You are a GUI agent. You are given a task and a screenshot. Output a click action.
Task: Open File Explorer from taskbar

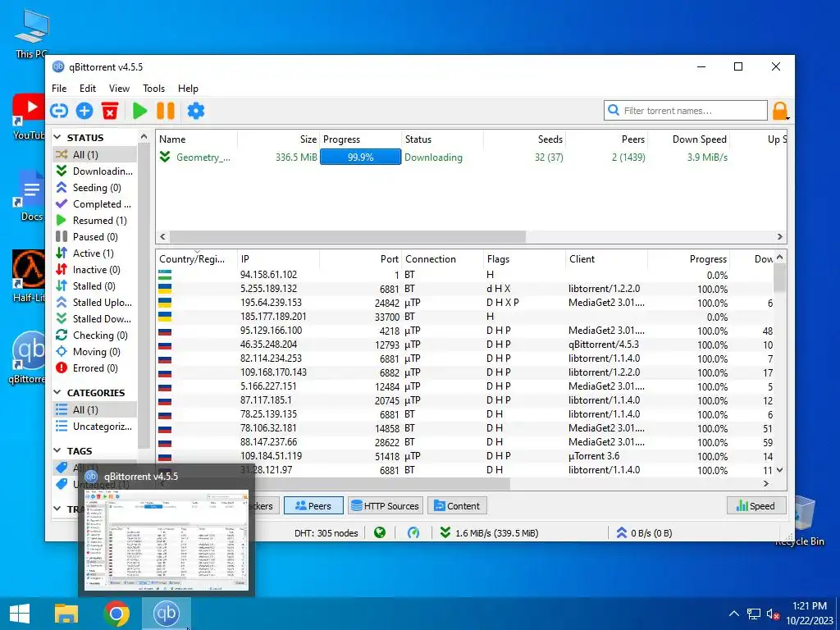tap(66, 614)
